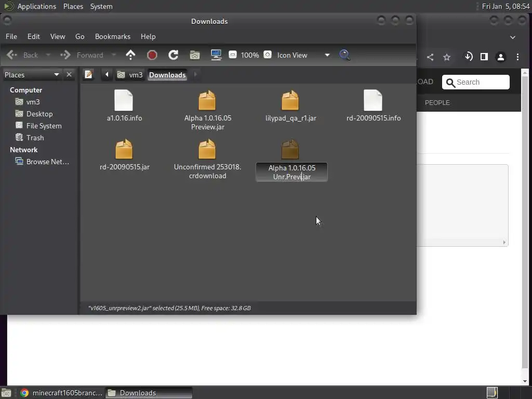Screen dimensions: 532x399
Task: Expand the Forward history dropdown arrow
Action: 114,55
